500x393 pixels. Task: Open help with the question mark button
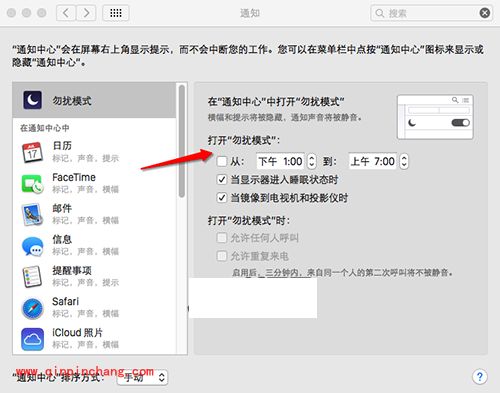pos(480,377)
